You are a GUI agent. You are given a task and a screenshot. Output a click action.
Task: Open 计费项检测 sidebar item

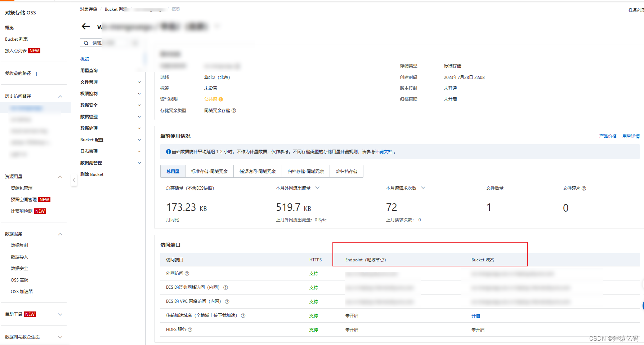(22, 211)
